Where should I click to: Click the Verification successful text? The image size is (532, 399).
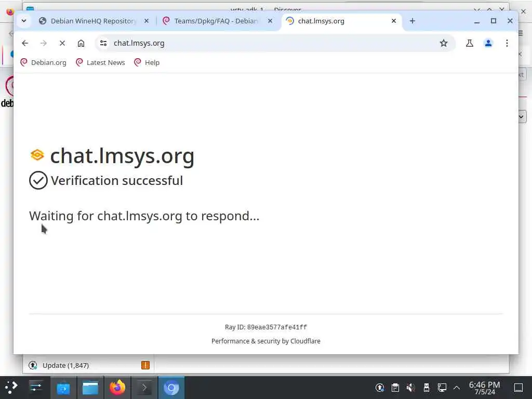(x=117, y=180)
